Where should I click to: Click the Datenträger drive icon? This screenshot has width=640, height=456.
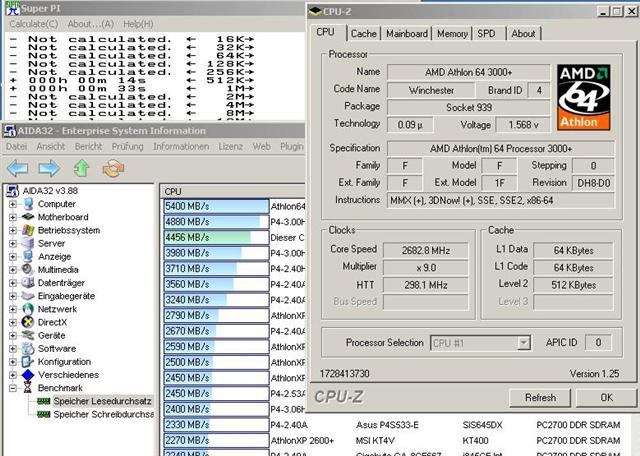pos(28,282)
